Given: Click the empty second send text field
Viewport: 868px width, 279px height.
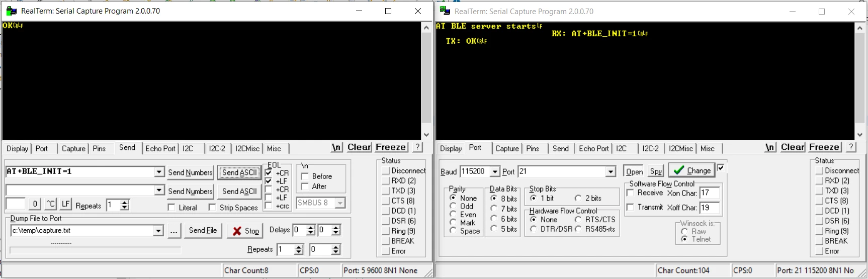Looking at the screenshot, I should (x=80, y=190).
